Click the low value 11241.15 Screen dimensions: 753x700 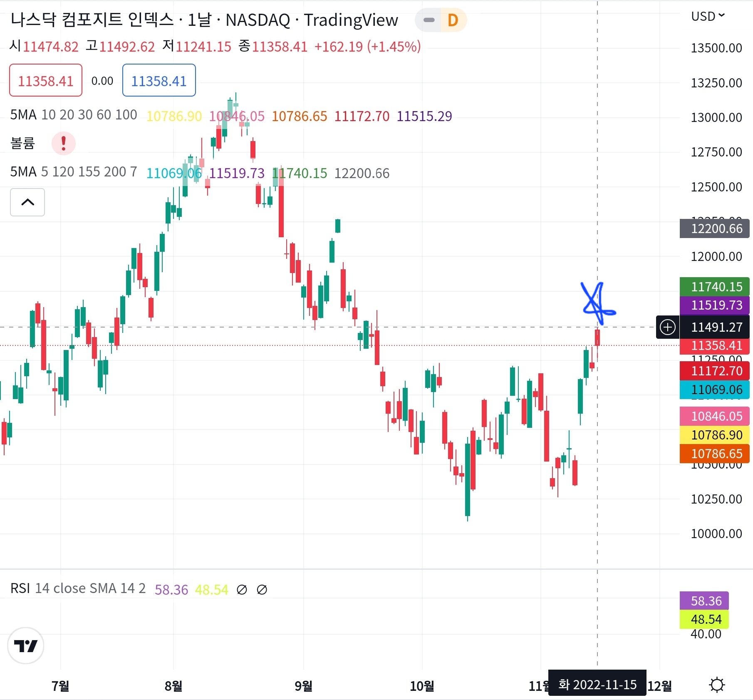click(x=203, y=47)
